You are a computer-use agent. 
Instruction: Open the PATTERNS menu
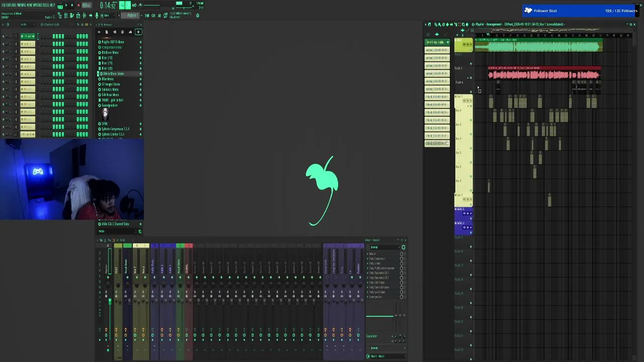pyautogui.click(x=22, y=5)
